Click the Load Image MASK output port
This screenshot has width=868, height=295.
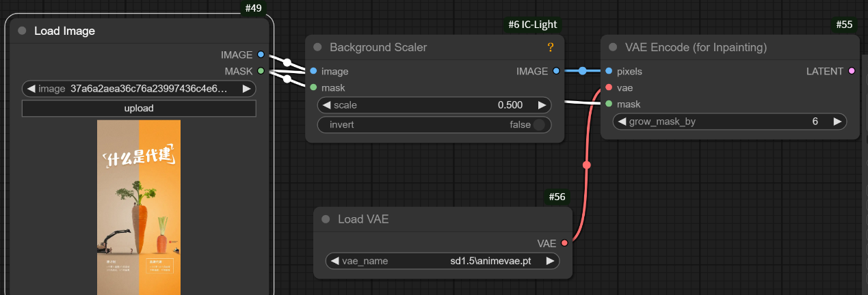[261, 71]
